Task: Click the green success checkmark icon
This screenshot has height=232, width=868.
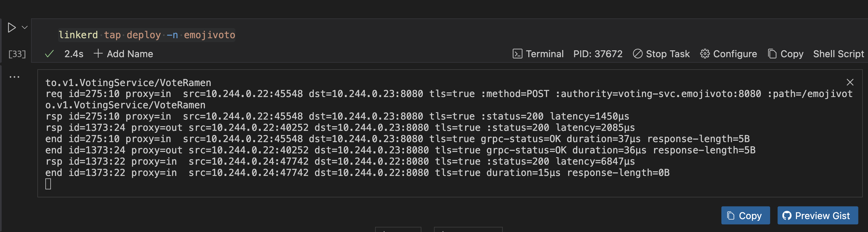Action: pos(49,54)
